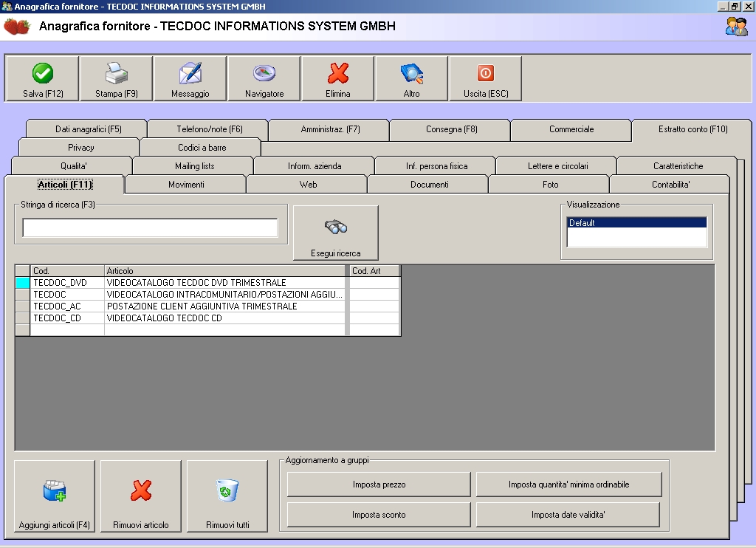Click the users icon at top right
Image resolution: width=756 pixels, height=548 pixels.
[x=736, y=26]
